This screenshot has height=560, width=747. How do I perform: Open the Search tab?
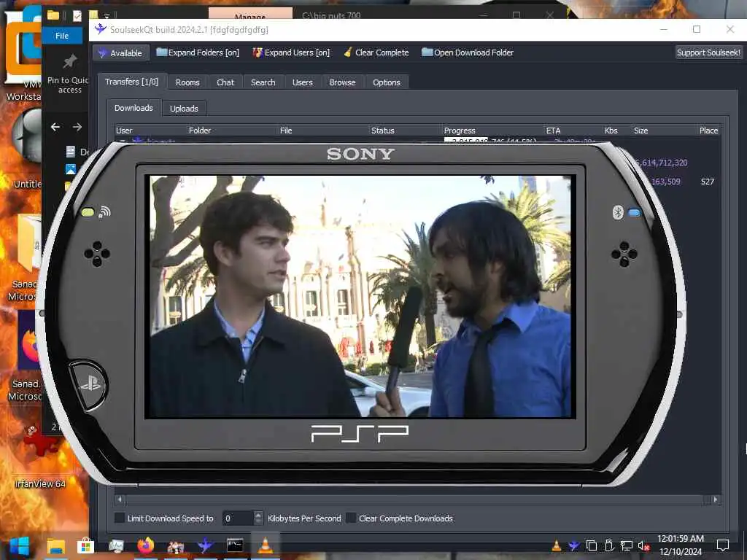click(x=263, y=82)
